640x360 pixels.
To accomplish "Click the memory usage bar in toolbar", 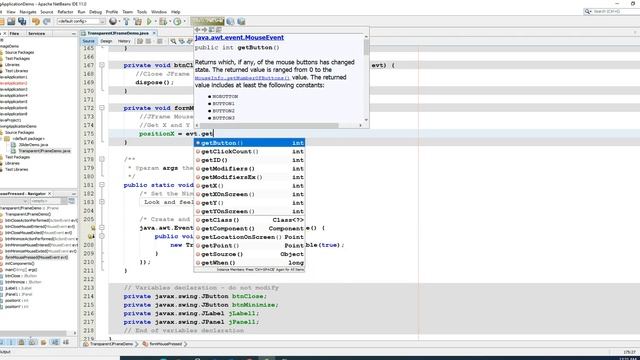I will tap(207, 21).
